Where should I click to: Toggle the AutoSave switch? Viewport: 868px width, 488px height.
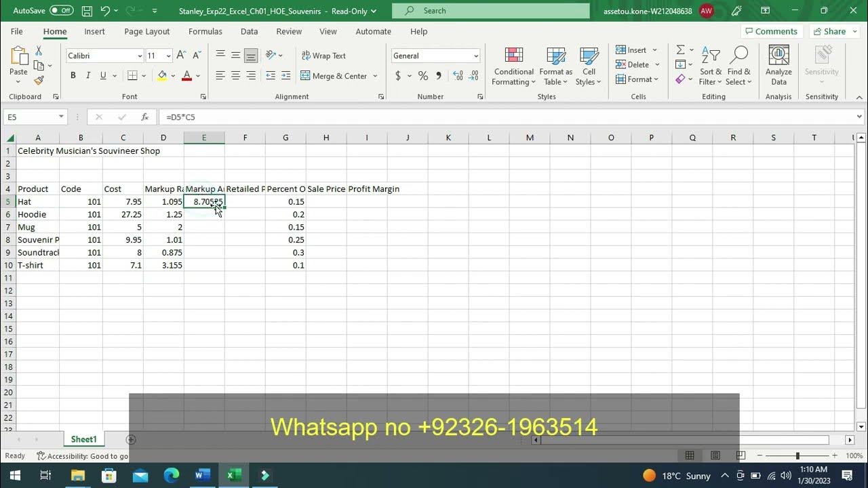point(62,11)
